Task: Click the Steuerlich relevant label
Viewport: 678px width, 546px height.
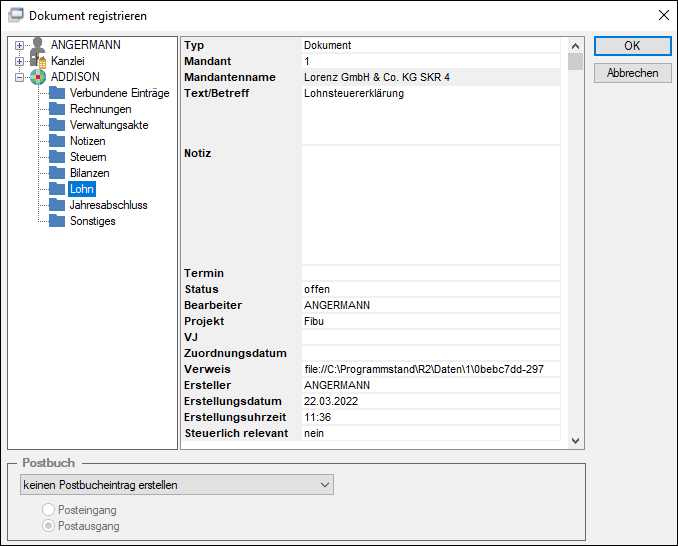Action: click(x=236, y=433)
